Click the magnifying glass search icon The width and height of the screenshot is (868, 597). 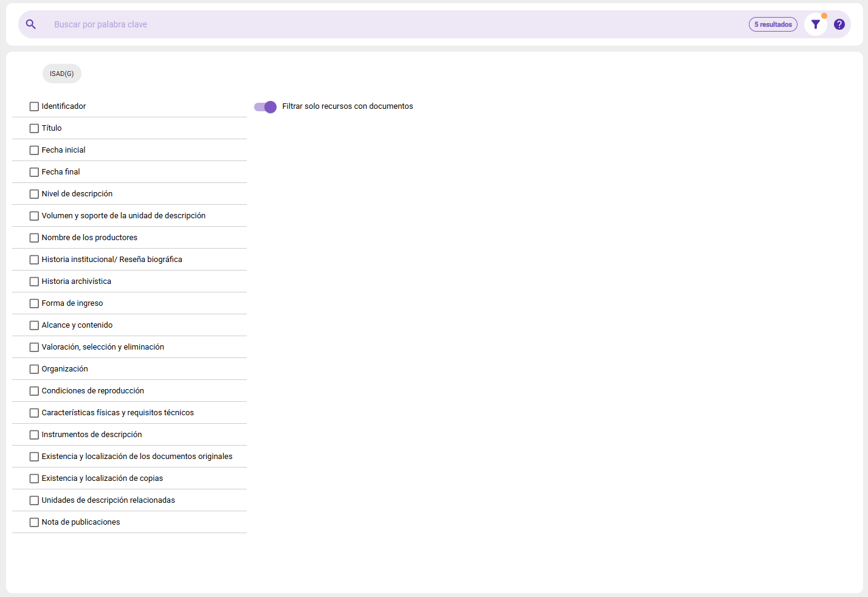31,24
